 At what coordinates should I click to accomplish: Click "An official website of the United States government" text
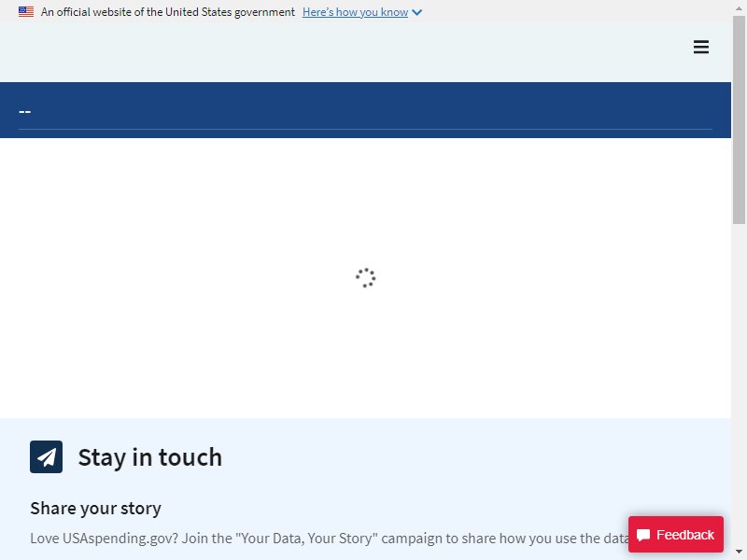coord(168,12)
